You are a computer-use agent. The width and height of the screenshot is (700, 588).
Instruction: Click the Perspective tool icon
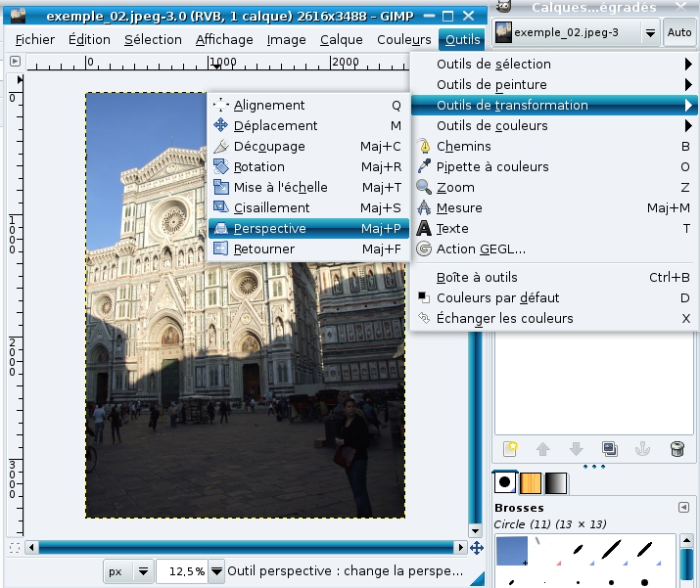(220, 228)
